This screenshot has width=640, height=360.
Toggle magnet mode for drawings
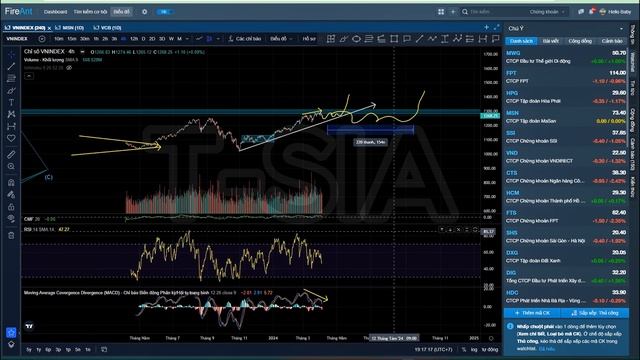coord(11,182)
